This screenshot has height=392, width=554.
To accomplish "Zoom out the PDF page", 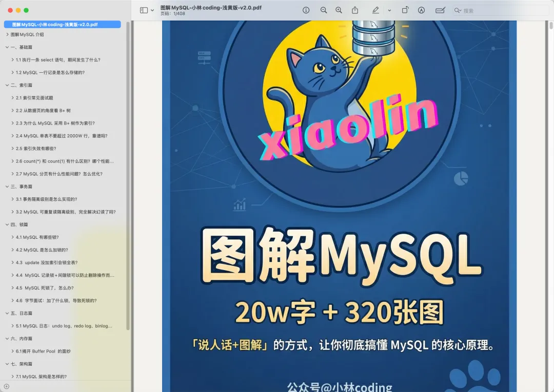I will click(324, 10).
